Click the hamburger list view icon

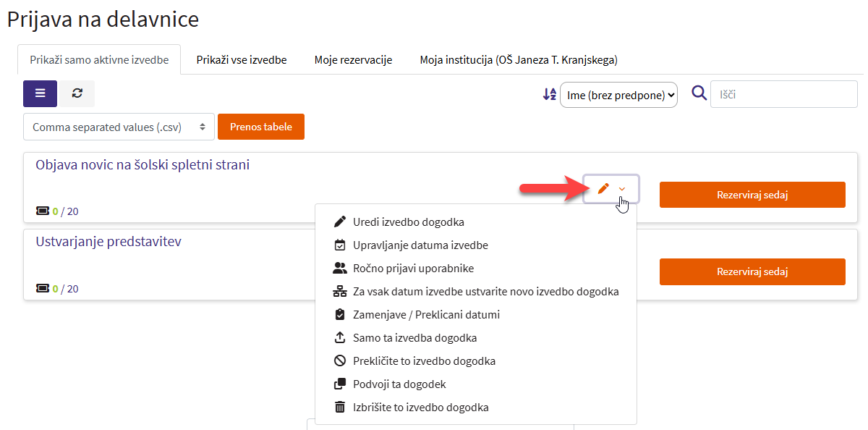click(41, 93)
